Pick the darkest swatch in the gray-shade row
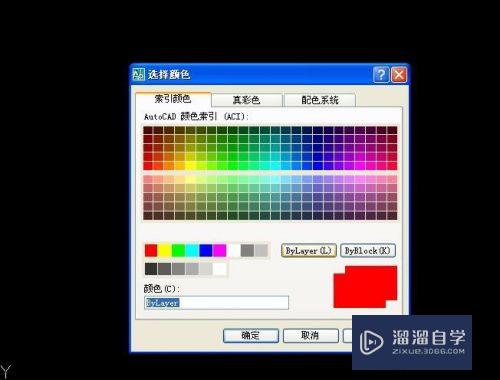The width and height of the screenshot is (500, 380). 151,269
